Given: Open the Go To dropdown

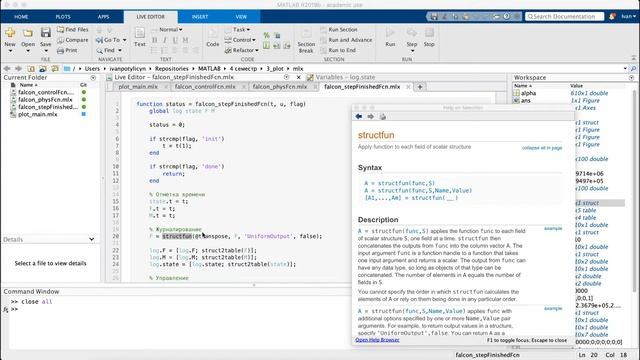Looking at the screenshot, I should coord(112,40).
